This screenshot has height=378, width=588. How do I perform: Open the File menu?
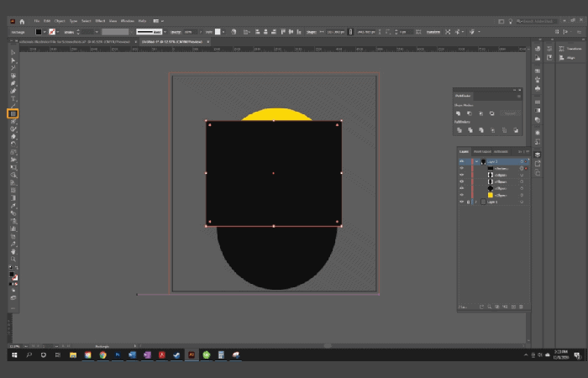[x=37, y=21]
